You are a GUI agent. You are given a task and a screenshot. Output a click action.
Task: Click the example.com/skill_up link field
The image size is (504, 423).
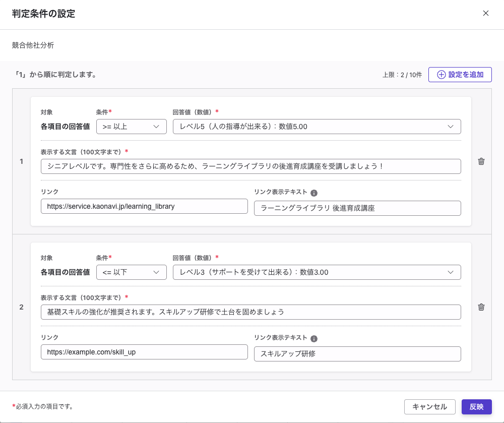(x=144, y=352)
